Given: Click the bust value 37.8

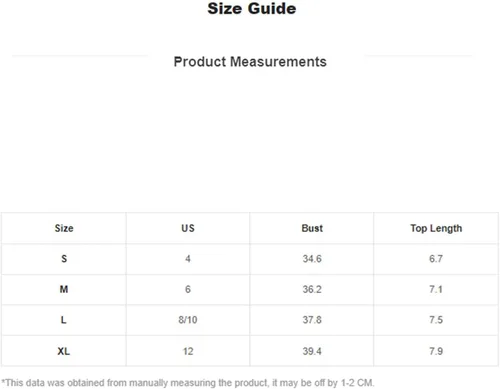Looking at the screenshot, I should pyautogui.click(x=312, y=320).
